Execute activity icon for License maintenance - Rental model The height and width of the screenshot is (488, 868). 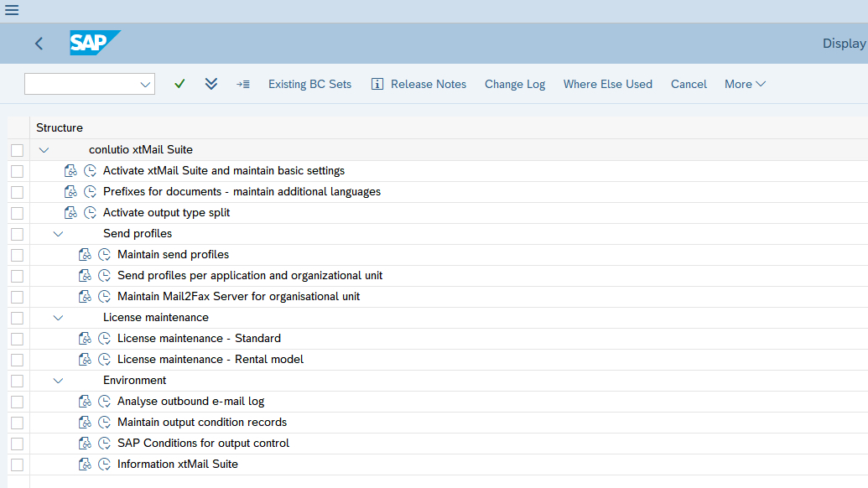tap(105, 359)
